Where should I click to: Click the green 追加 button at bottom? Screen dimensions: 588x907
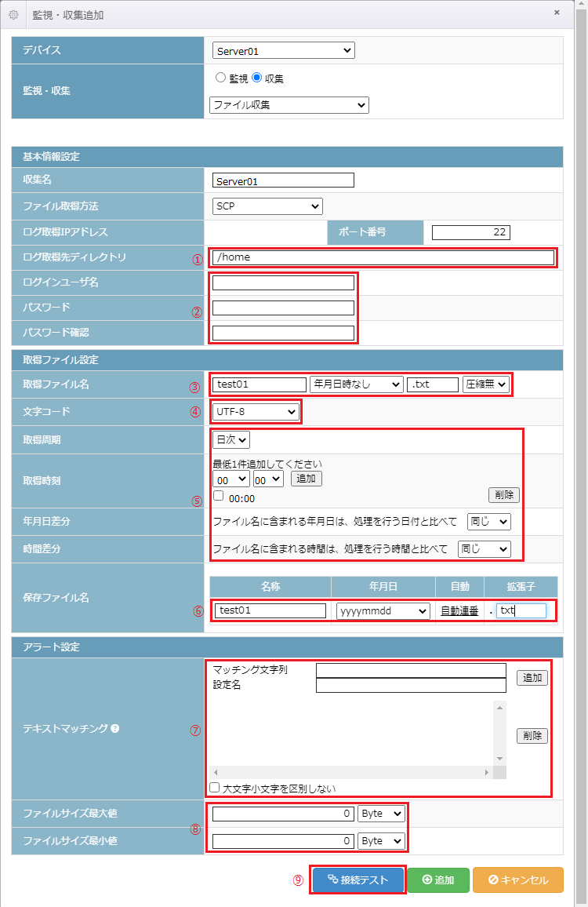pos(437,880)
